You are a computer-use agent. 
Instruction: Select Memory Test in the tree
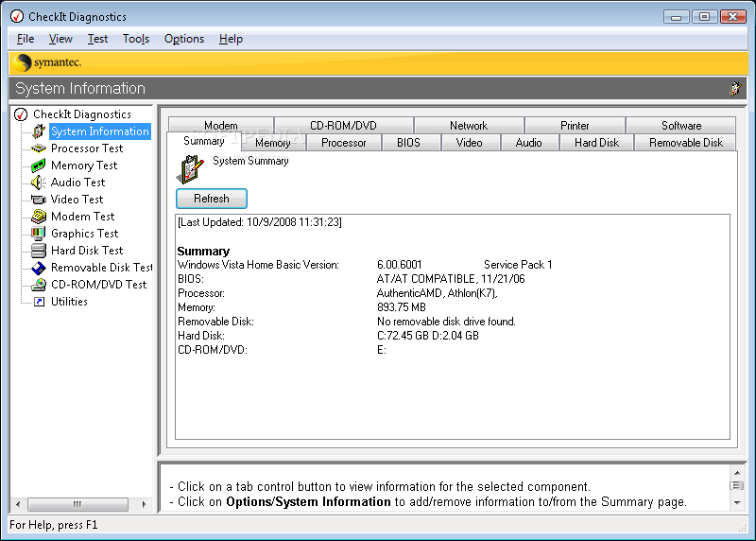coord(84,166)
